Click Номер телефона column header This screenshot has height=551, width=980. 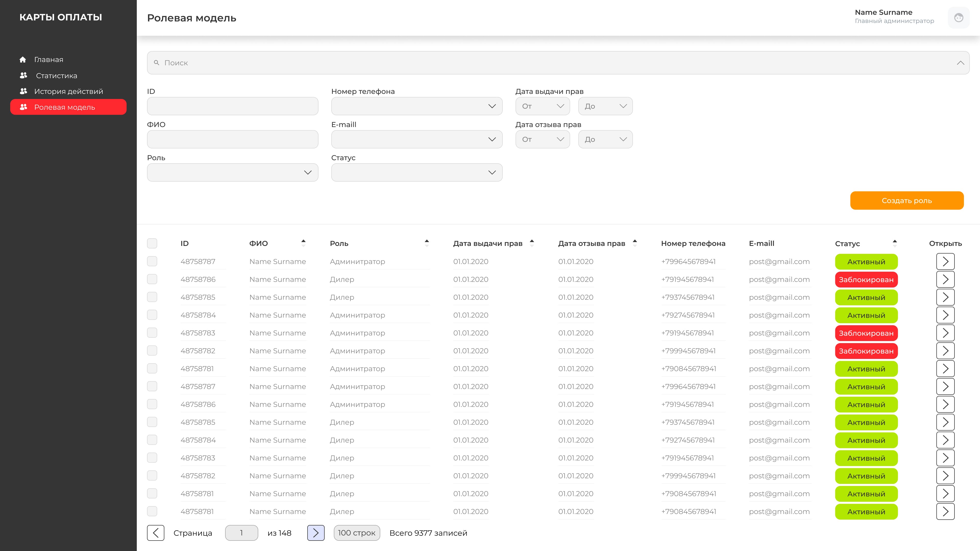point(693,243)
